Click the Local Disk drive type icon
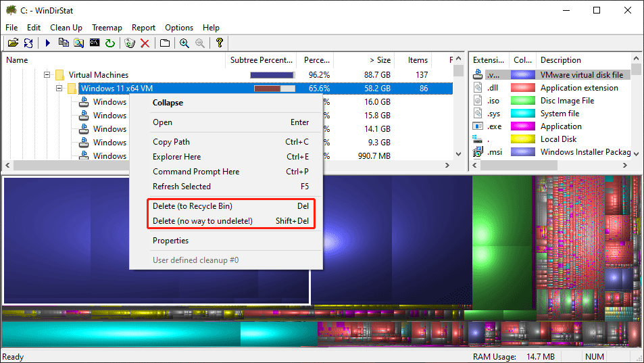 coord(477,139)
